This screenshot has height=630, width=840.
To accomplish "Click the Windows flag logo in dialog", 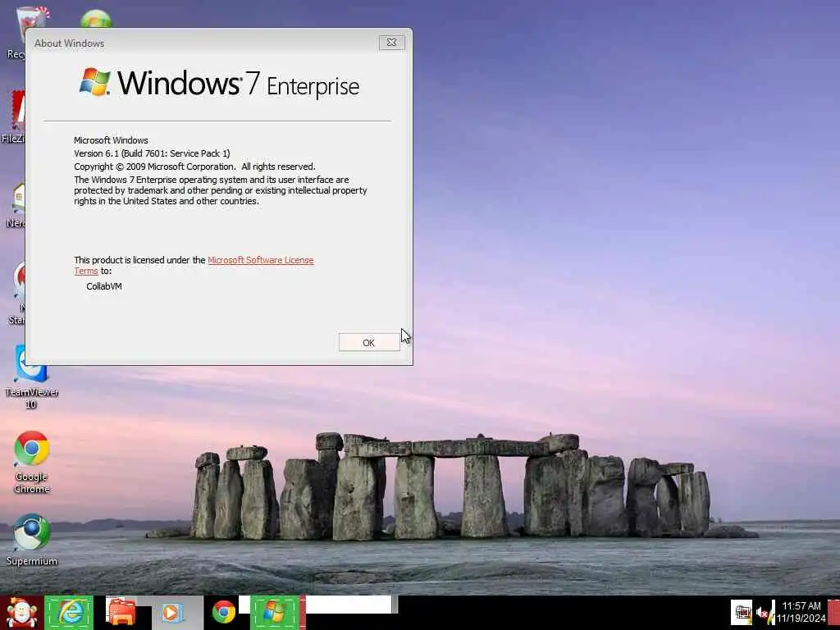I will (95, 82).
